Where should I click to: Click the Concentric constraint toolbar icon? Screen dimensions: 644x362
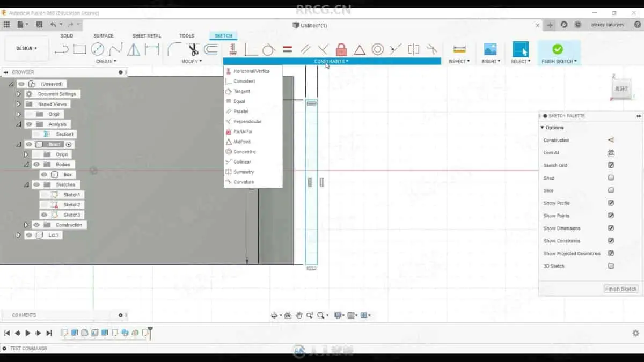pyautogui.click(x=378, y=50)
